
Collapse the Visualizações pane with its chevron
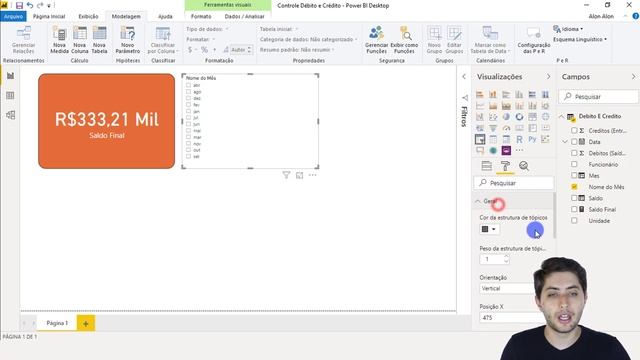point(548,77)
